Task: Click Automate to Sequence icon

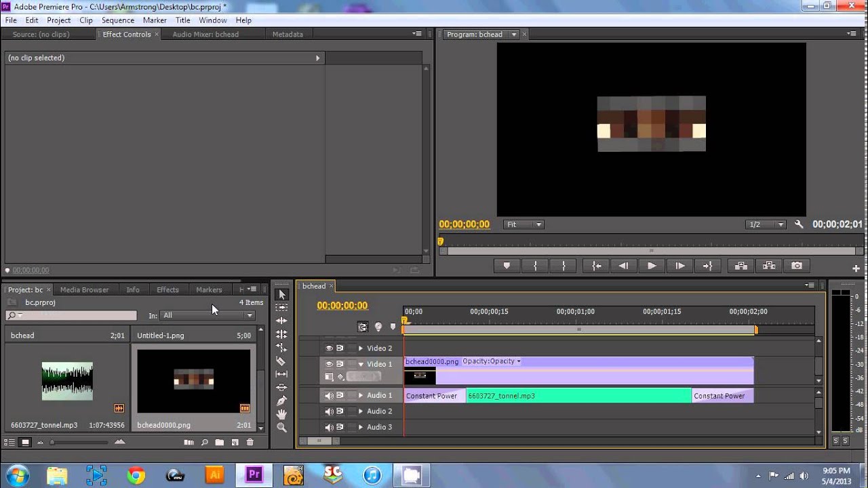Action: click(189, 442)
